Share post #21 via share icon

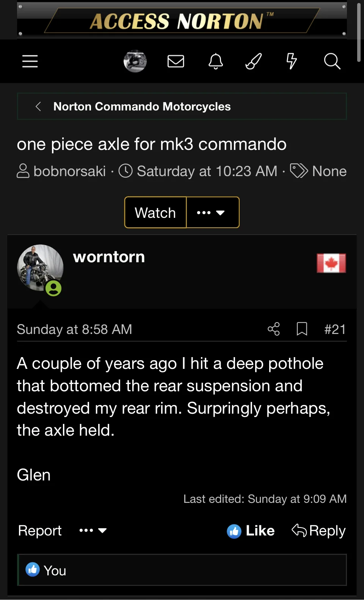(274, 329)
